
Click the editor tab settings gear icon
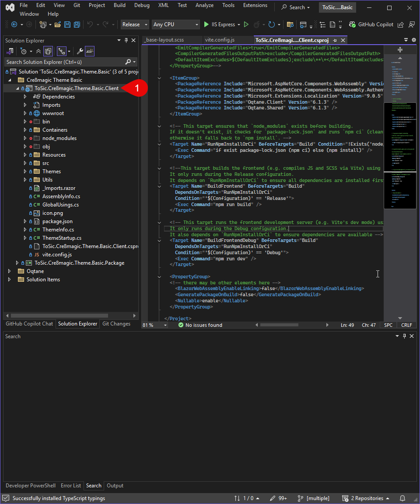click(414, 40)
